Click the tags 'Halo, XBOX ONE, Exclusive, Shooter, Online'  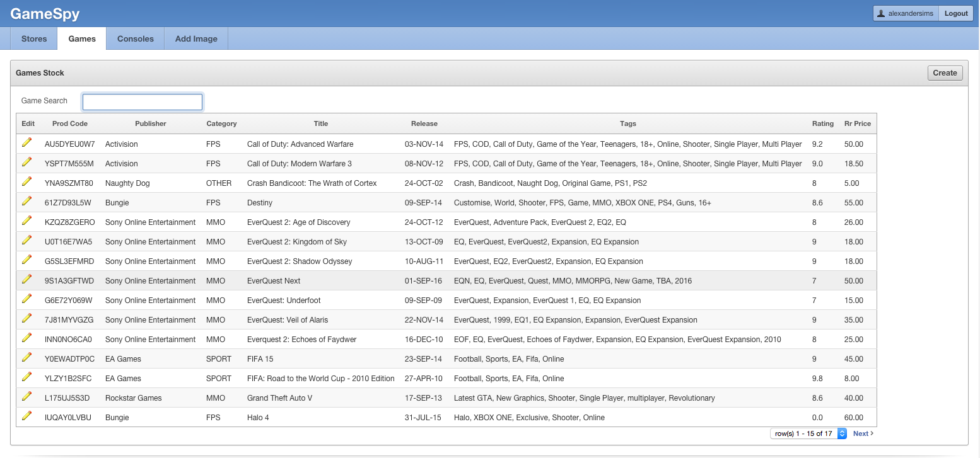pyautogui.click(x=529, y=418)
